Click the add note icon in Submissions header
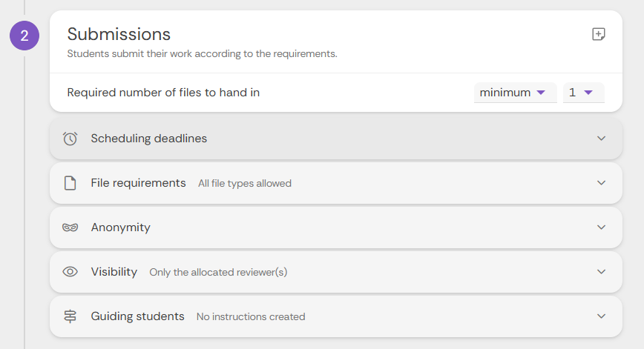Viewport: 644px width, 349px height. tap(599, 34)
